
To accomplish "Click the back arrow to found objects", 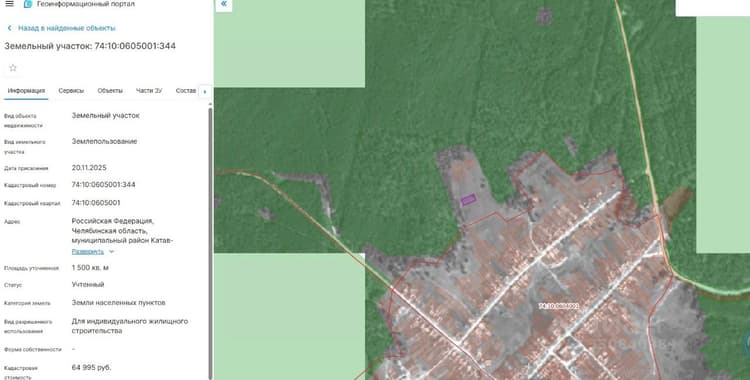I will tap(9, 28).
